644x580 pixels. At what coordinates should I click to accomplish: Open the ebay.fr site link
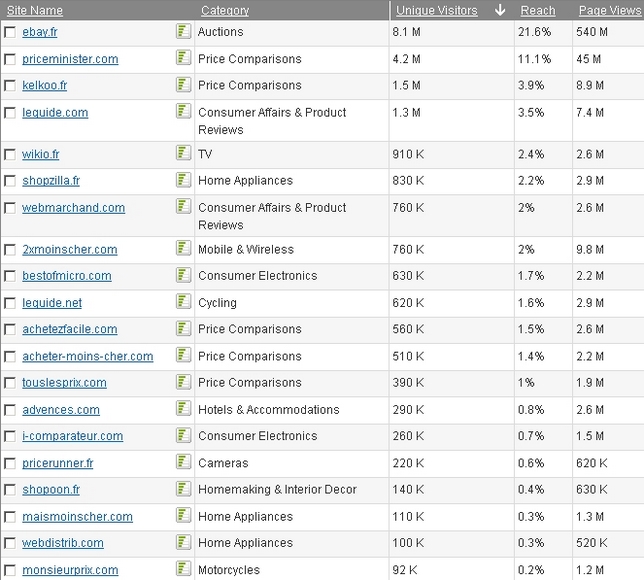[39, 32]
